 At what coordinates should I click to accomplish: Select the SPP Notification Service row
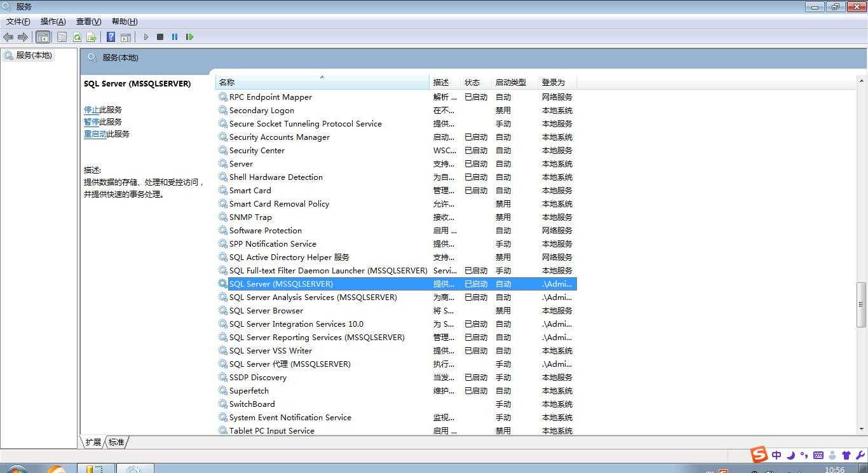397,243
